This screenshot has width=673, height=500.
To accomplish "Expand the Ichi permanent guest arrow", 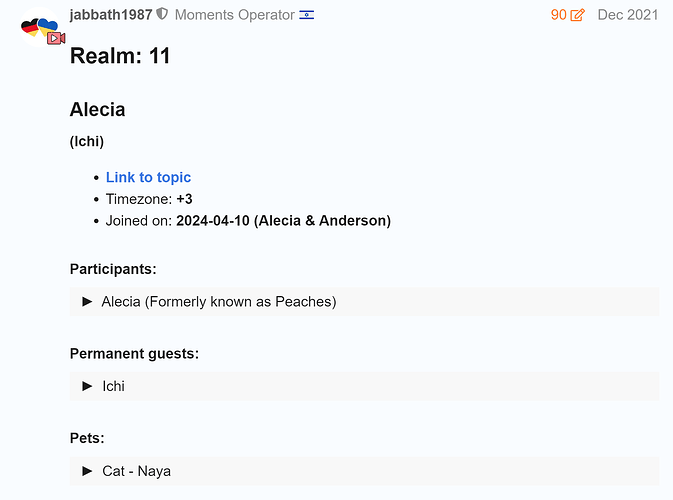I will click(x=88, y=386).
